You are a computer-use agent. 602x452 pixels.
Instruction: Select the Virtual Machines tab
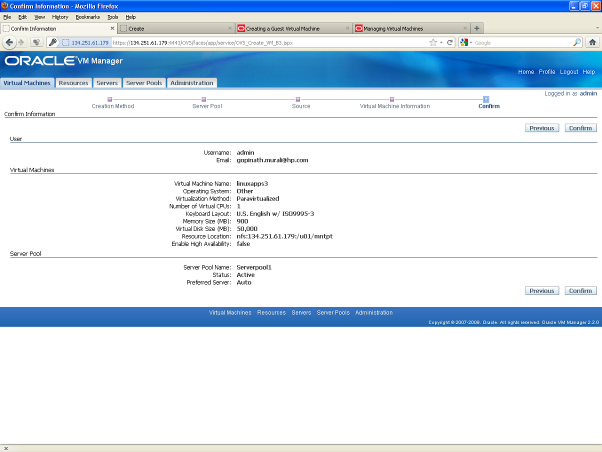coord(27,83)
